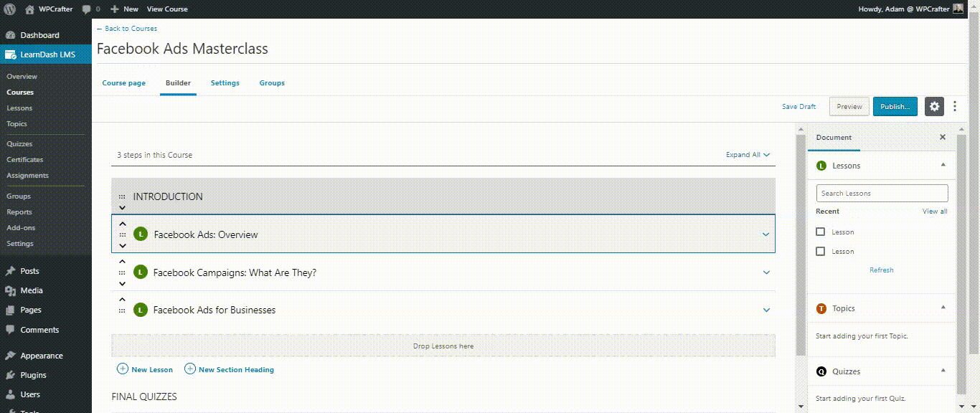This screenshot has height=413, width=980.
Task: Add a New Lesson
Action: (145, 369)
